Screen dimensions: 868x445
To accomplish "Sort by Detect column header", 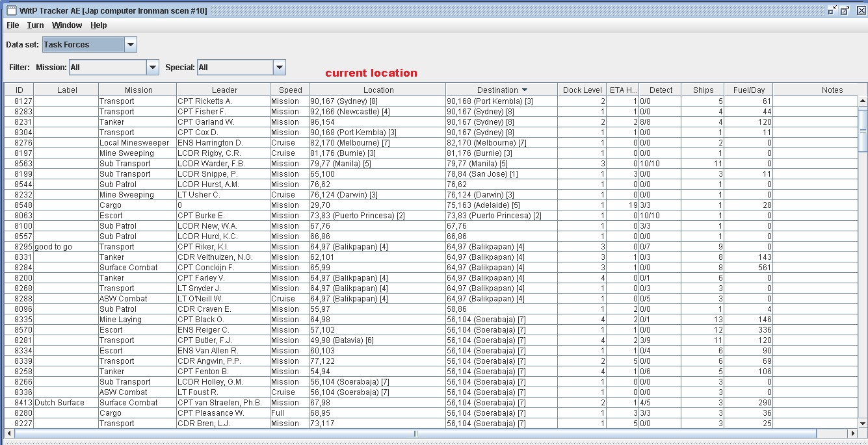I will [x=661, y=90].
